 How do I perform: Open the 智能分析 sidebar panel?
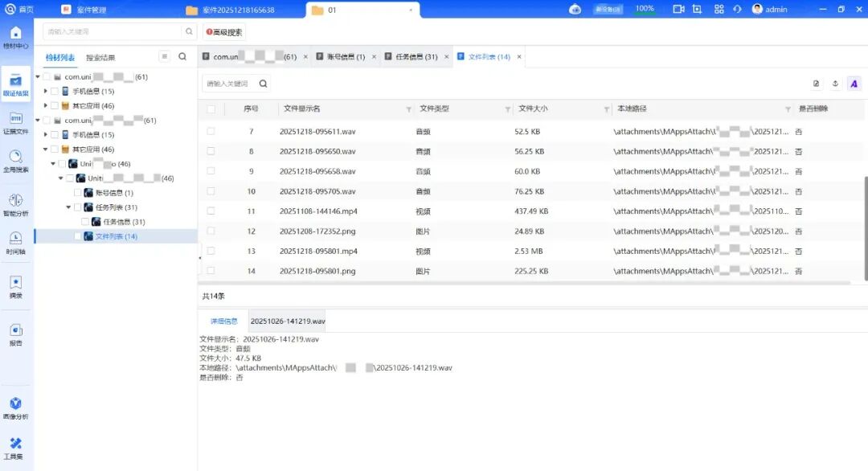pos(15,204)
